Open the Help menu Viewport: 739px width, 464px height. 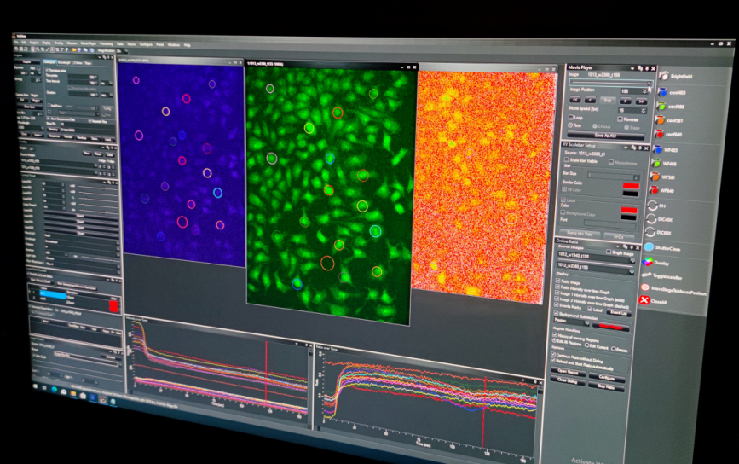click(186, 46)
